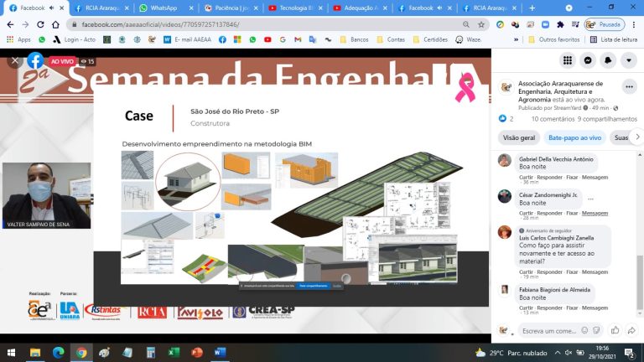Open options for César Zandomenighi's comment

590,199
